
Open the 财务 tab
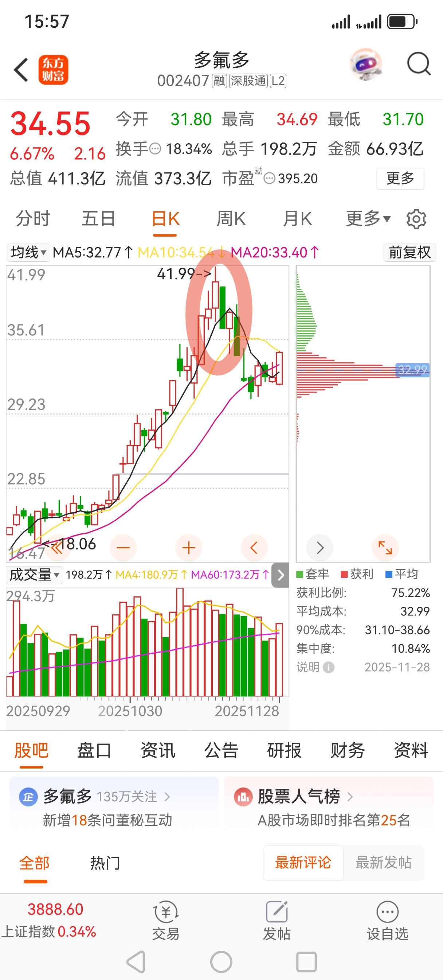pos(348,751)
